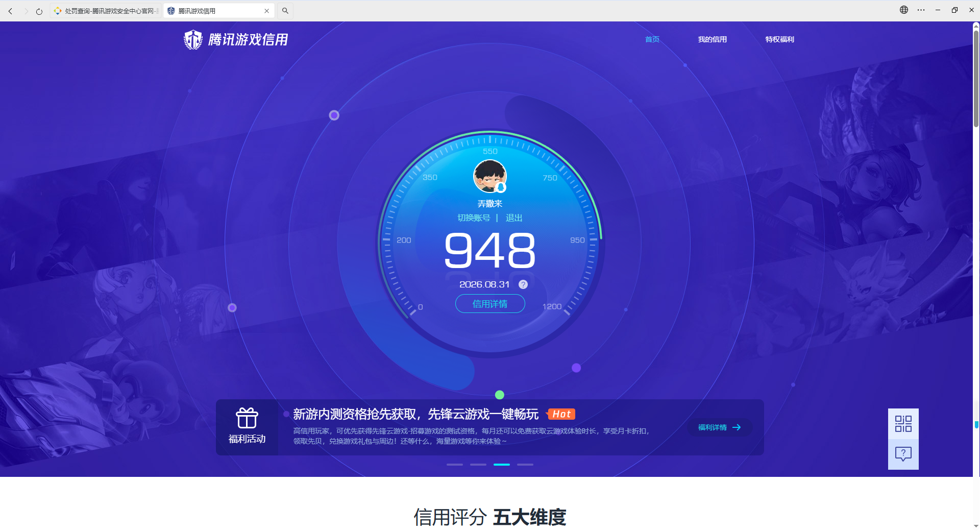Click the browser back arrow
Viewport: 980px width, 531px height.
tap(10, 11)
